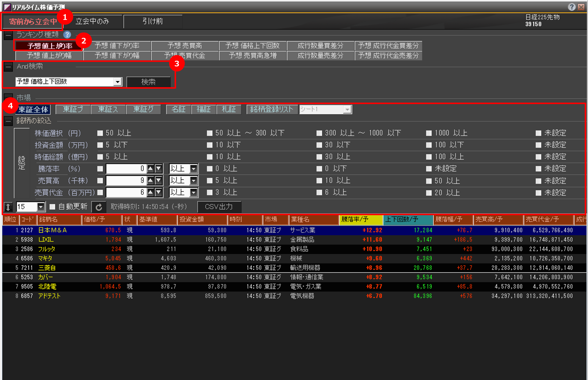Collapse the 銘柄の絞込 section

pos(8,121)
